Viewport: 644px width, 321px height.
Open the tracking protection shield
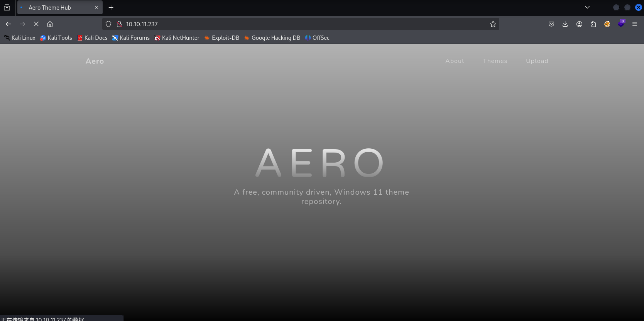pos(108,24)
